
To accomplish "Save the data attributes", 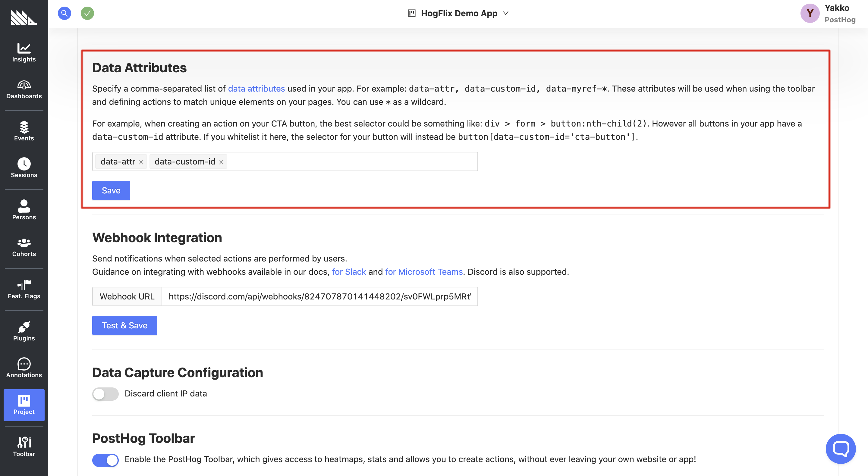I will pyautogui.click(x=111, y=190).
